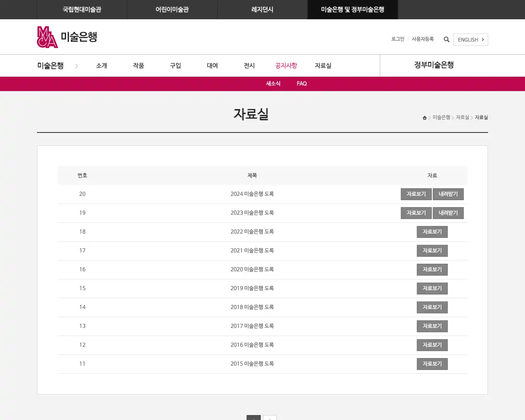Screen dimensions: 525x420
Task: Click row number 20 cell
Action: coord(82,194)
